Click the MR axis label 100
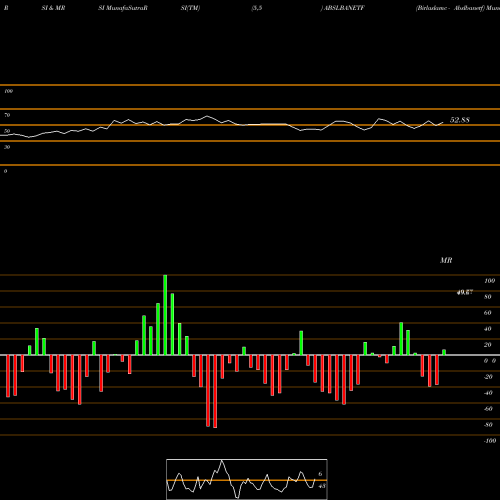This screenshot has width=500, height=500. click(489, 281)
